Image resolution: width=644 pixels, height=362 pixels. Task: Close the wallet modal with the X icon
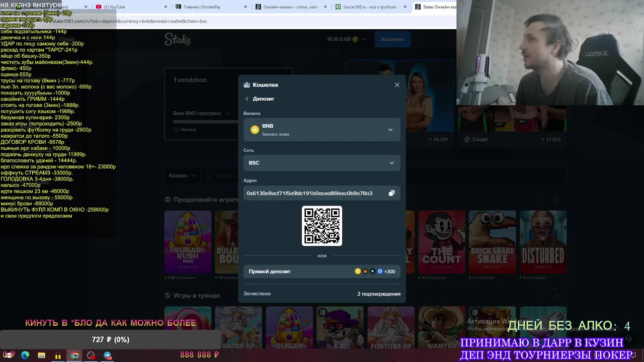pos(397,85)
